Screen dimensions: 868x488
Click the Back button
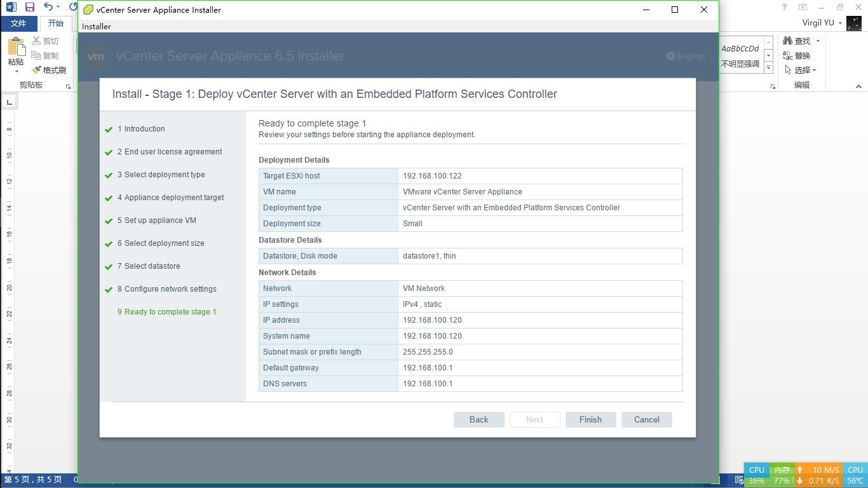tap(479, 419)
